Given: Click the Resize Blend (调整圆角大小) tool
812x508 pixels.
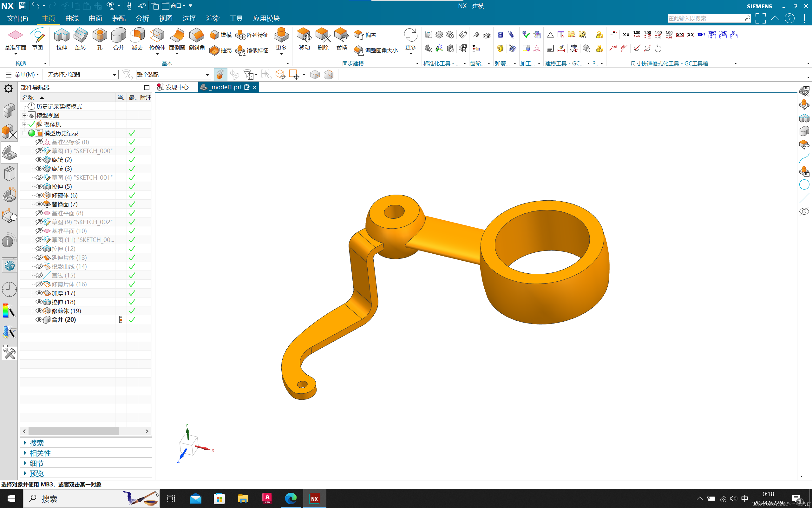Looking at the screenshot, I should [x=376, y=50].
